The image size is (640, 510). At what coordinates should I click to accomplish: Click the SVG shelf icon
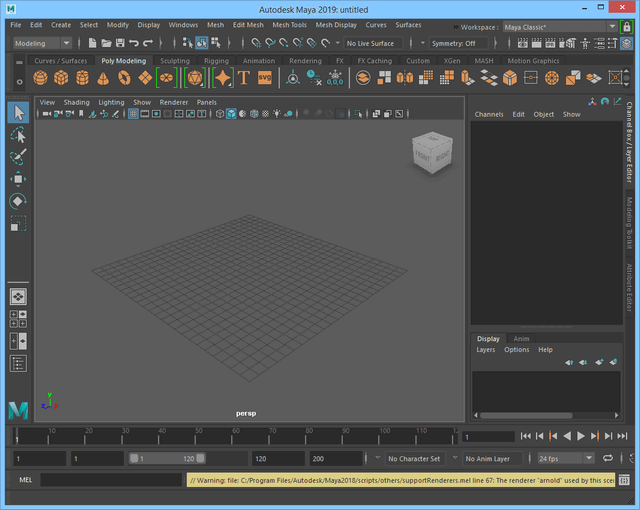265,78
